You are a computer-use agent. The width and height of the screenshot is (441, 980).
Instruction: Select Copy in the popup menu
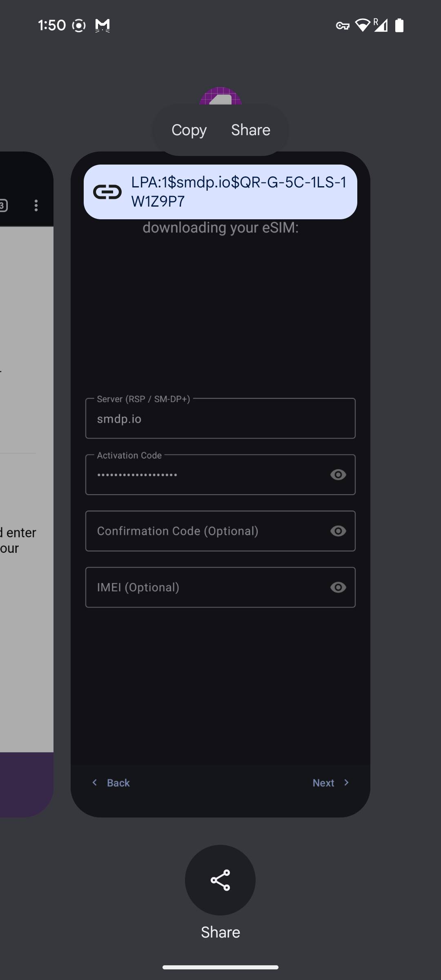click(x=189, y=130)
